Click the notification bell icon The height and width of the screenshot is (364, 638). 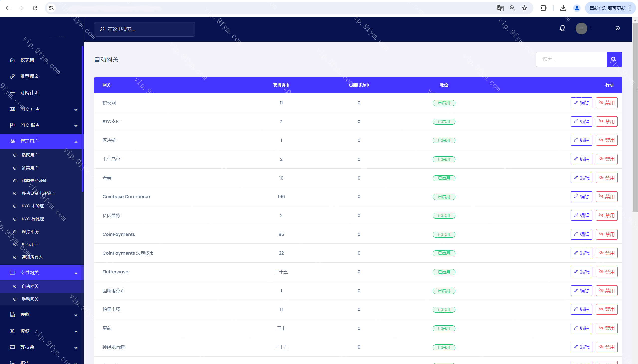tap(562, 28)
